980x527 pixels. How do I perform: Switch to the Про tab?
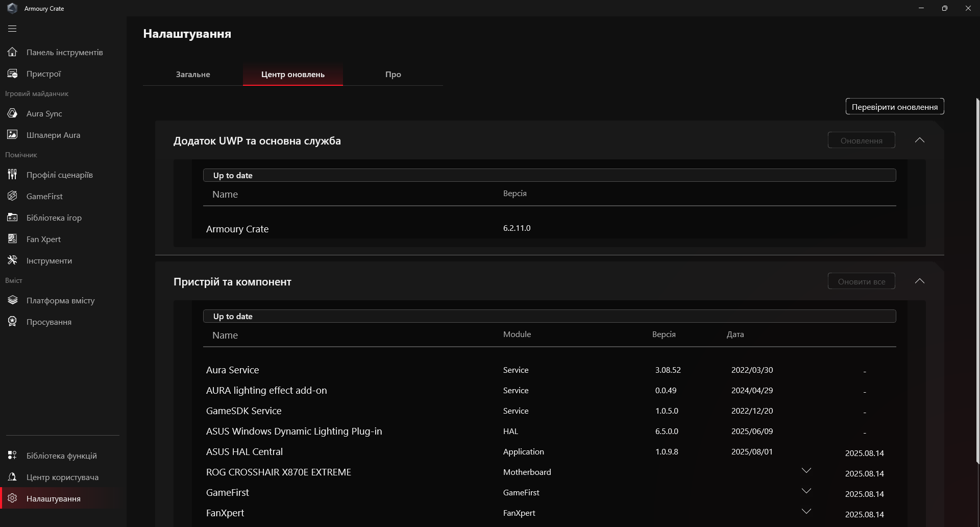[x=393, y=75]
